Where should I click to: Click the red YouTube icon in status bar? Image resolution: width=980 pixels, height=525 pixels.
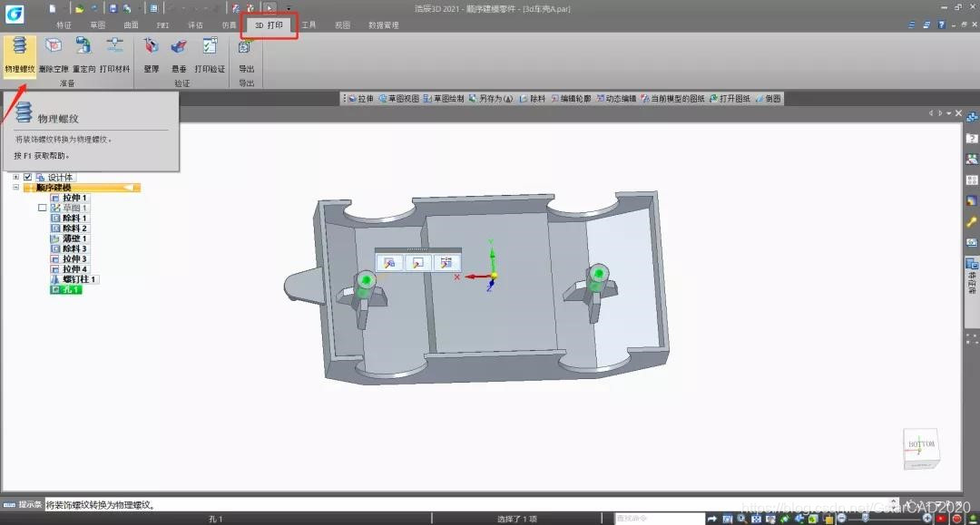pyautogui.click(x=941, y=519)
